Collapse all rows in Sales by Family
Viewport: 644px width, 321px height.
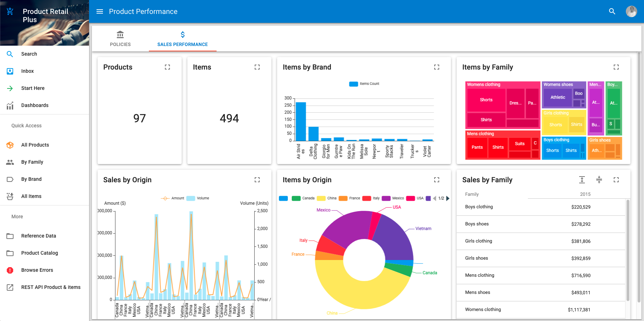click(599, 180)
